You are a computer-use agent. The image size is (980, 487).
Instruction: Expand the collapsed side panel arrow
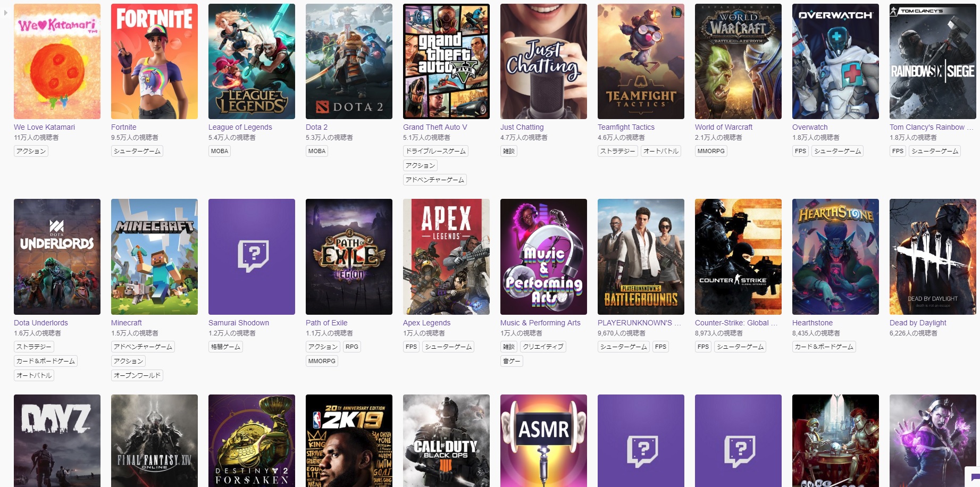(x=6, y=13)
